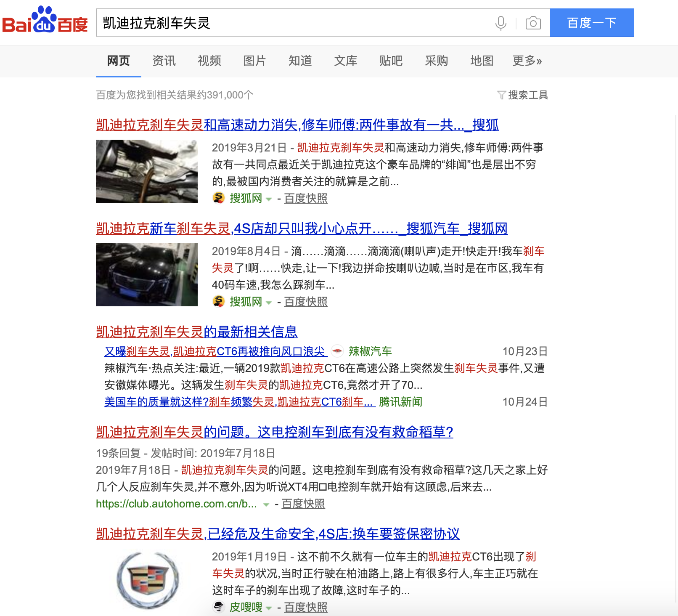This screenshot has width=678, height=616.
Task: Open result 凯迪拉克新车刹车失灵,4S店却只叫我小心点开
Action: click(302, 228)
